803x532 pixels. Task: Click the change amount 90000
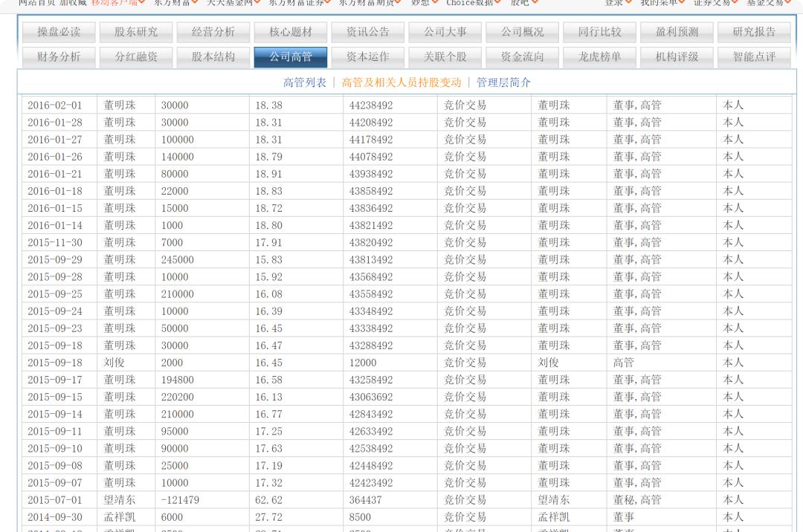click(x=175, y=449)
